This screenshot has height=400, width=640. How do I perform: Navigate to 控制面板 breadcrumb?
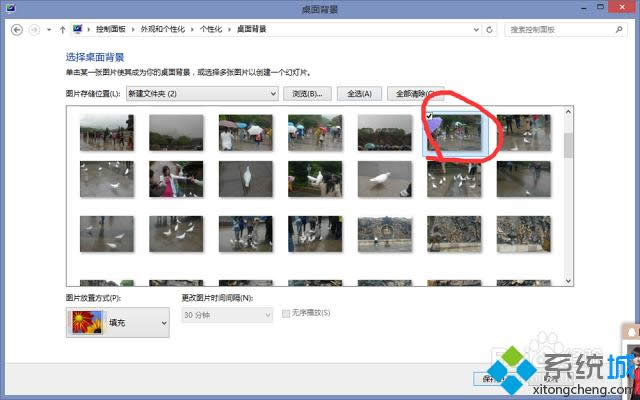coord(111,29)
